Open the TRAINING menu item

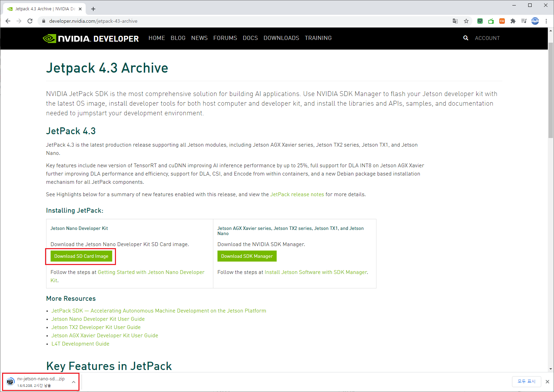(x=318, y=38)
